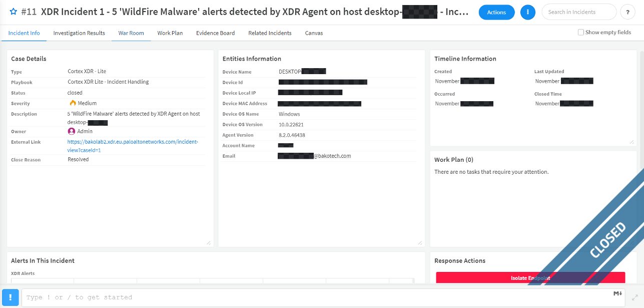The image size is (644, 308).
Task: Click the no tasks require attention message
Action: 491,172
